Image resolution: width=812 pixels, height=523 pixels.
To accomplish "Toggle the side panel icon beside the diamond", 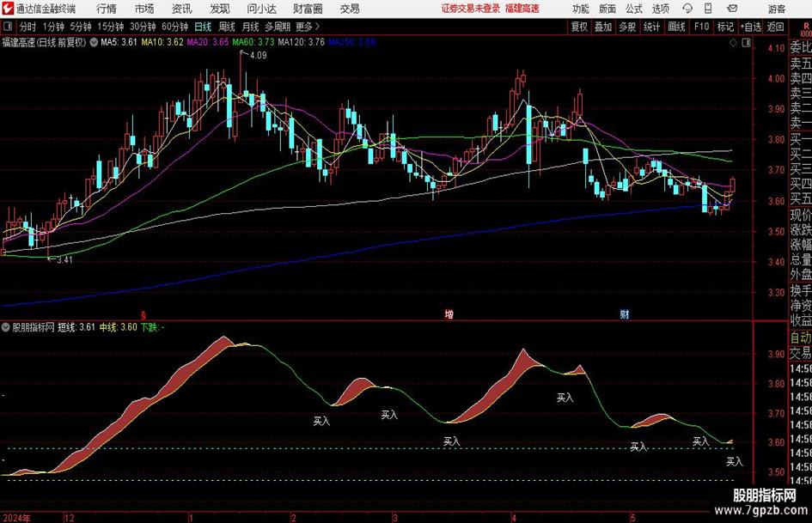I will coord(746,43).
